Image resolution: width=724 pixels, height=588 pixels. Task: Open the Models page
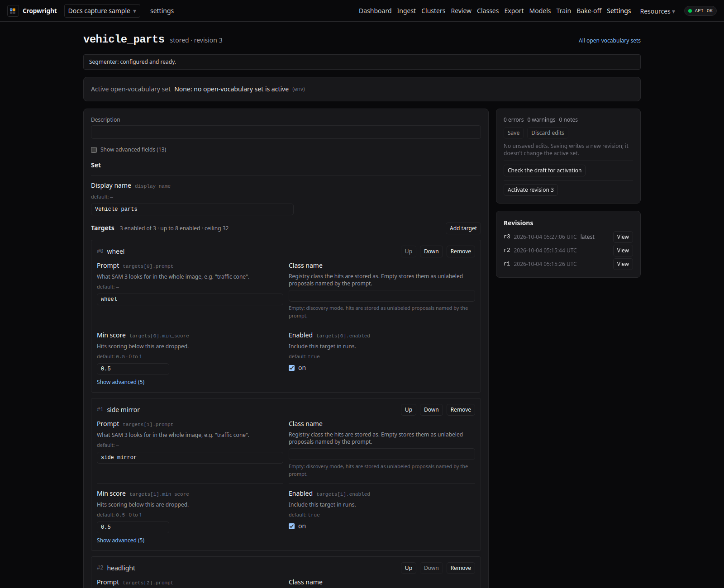click(x=540, y=11)
